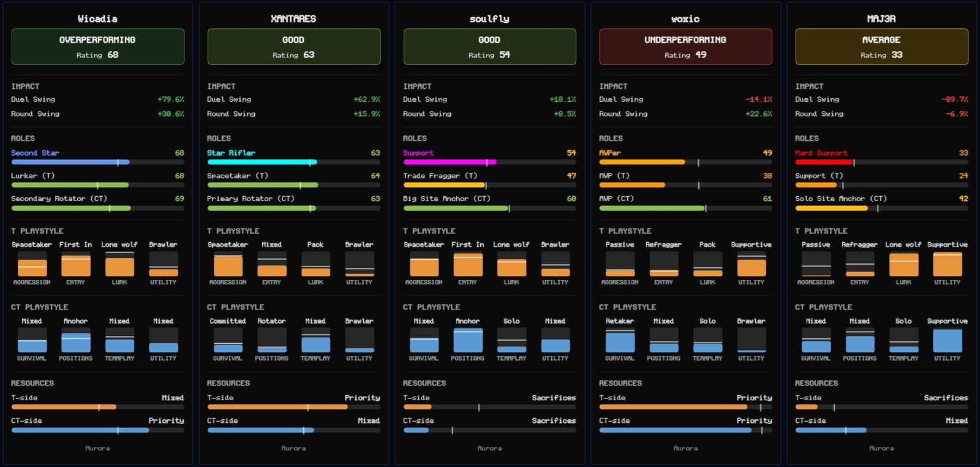The width and height of the screenshot is (980, 467).
Task: Click XANTARES's Rotator positions bar
Action: 272,340
